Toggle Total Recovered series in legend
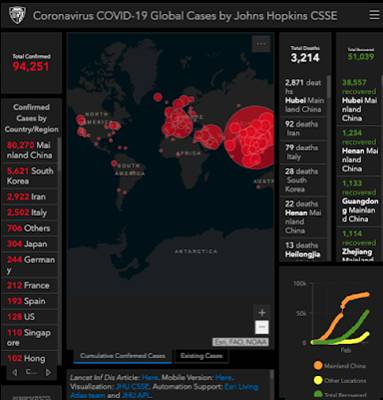The image size is (383, 400). pos(339,395)
